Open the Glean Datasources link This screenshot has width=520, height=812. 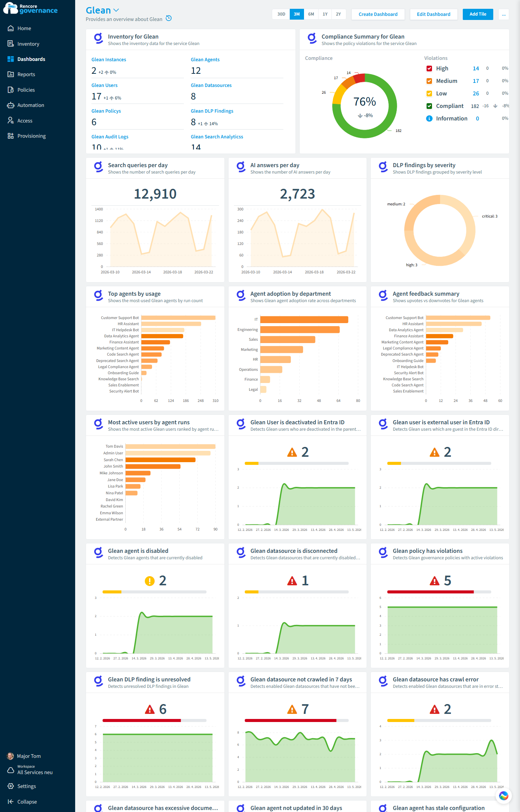click(x=211, y=85)
